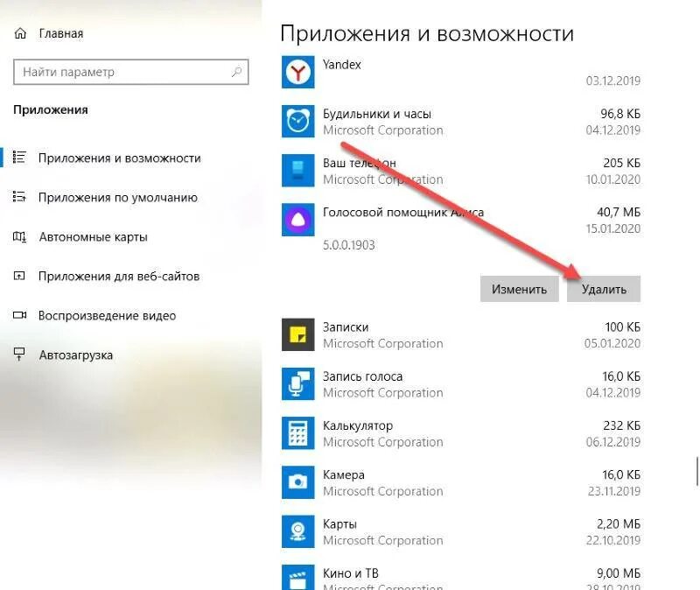700x590 pixels.
Task: Click the Камера app icon
Action: (x=297, y=482)
